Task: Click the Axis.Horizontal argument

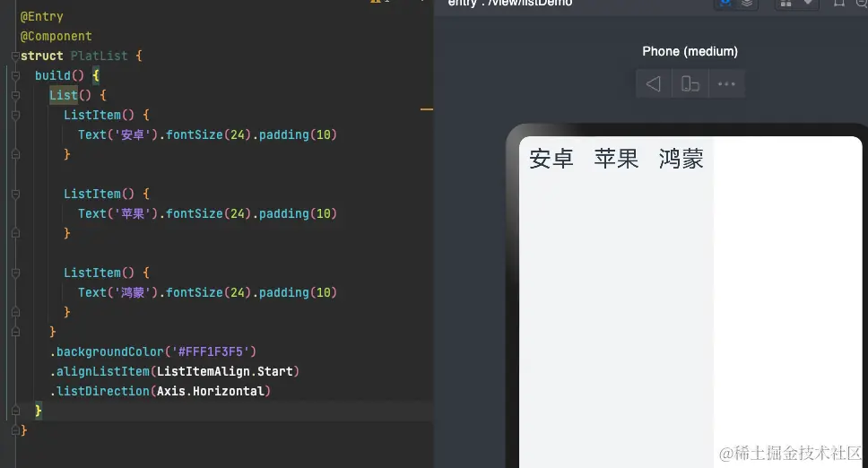Action: pos(211,392)
